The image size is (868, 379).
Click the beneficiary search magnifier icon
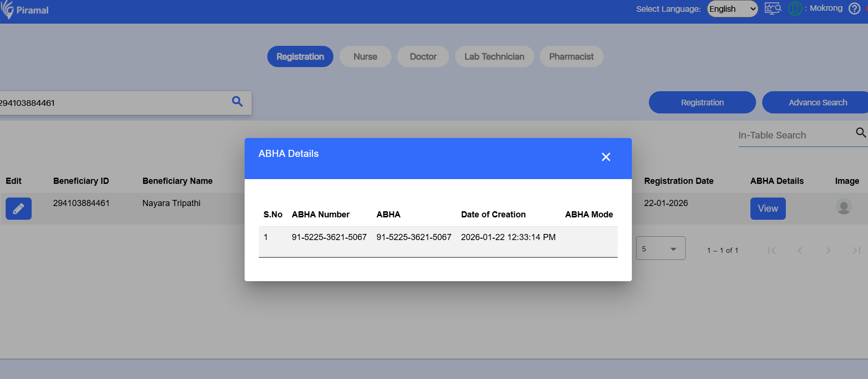[237, 102]
